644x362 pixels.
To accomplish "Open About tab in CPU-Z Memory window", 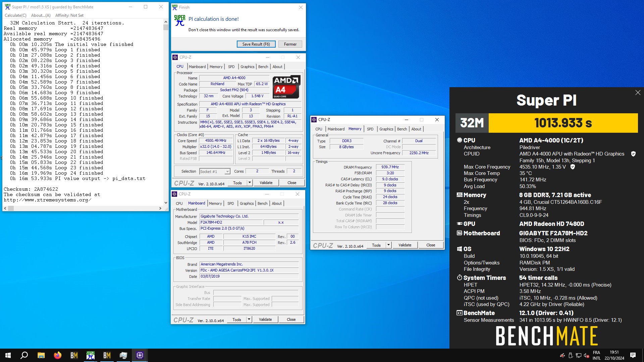I will [416, 129].
